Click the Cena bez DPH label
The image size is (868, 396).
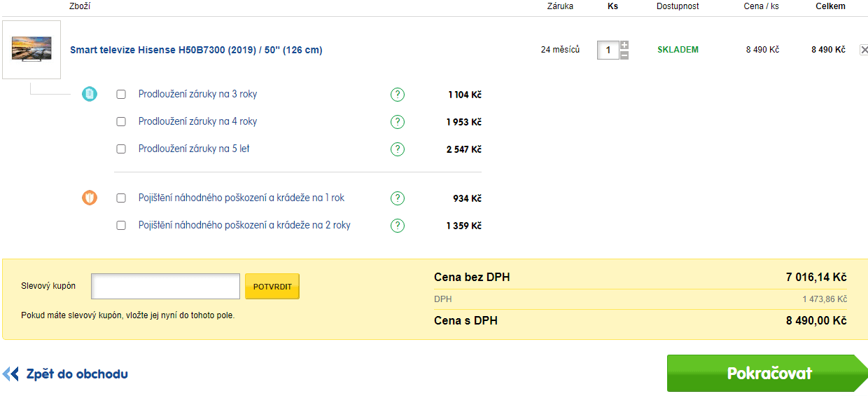(472, 278)
